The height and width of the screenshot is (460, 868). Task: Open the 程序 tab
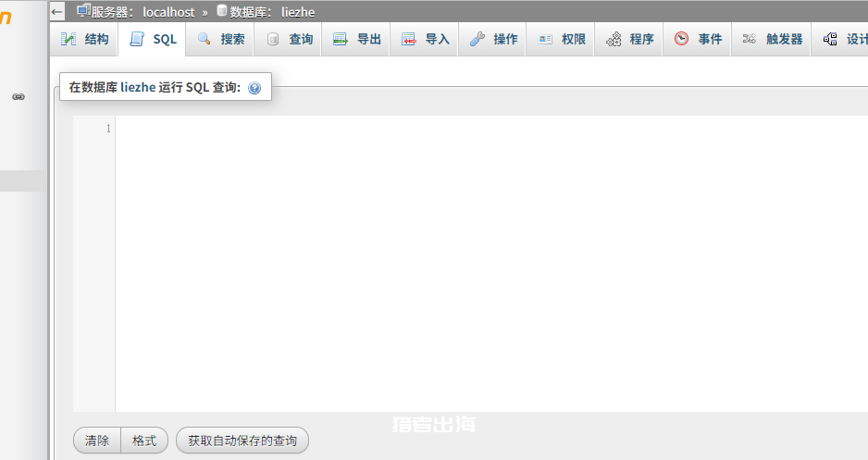click(x=629, y=39)
